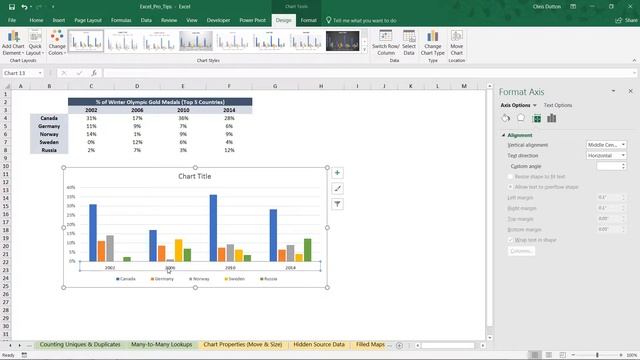640x360 pixels.
Task: Click the zoom in plus button
Action: (x=621, y=355)
